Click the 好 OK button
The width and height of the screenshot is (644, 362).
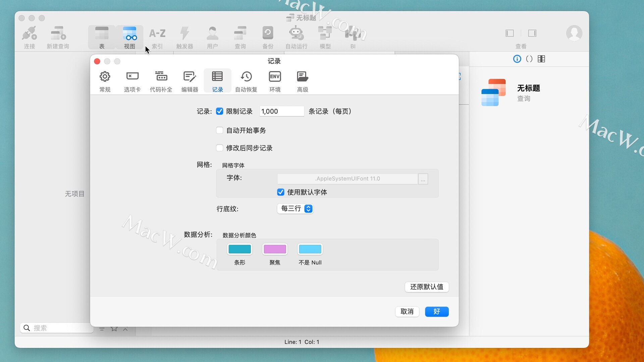tap(437, 312)
